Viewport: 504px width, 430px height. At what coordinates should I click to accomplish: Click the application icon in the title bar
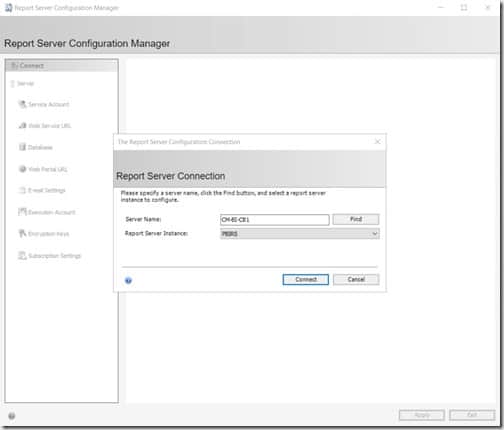(x=9, y=7)
